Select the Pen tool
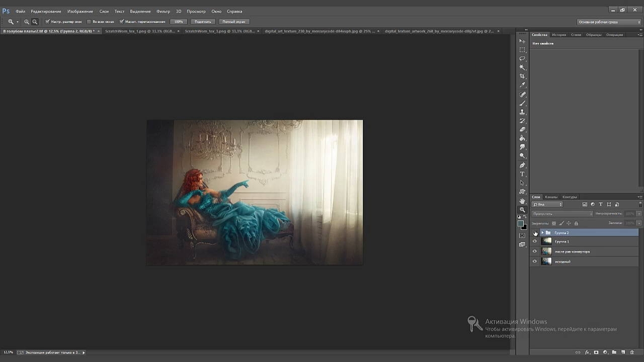Screen dimensions: 644x362 [522, 165]
